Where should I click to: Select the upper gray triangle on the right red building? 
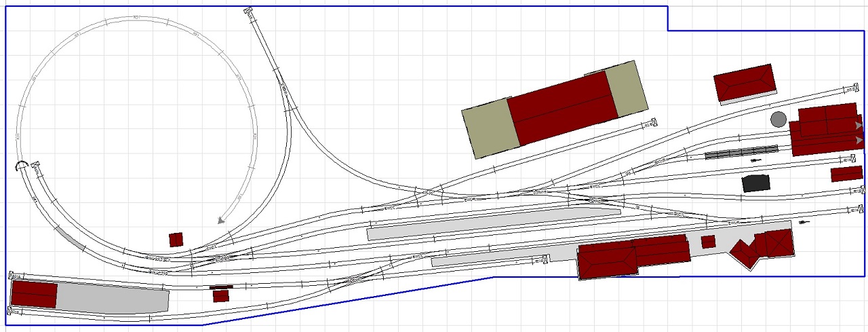pos(859,126)
